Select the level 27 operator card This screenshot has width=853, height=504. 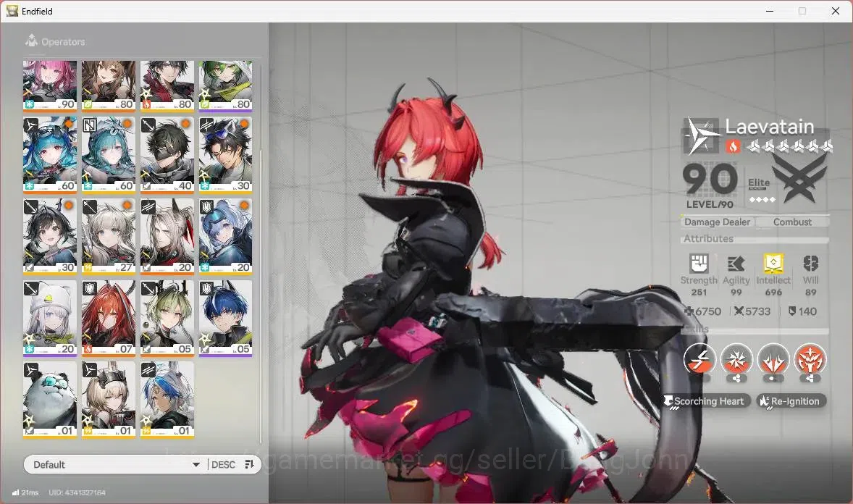click(x=109, y=237)
